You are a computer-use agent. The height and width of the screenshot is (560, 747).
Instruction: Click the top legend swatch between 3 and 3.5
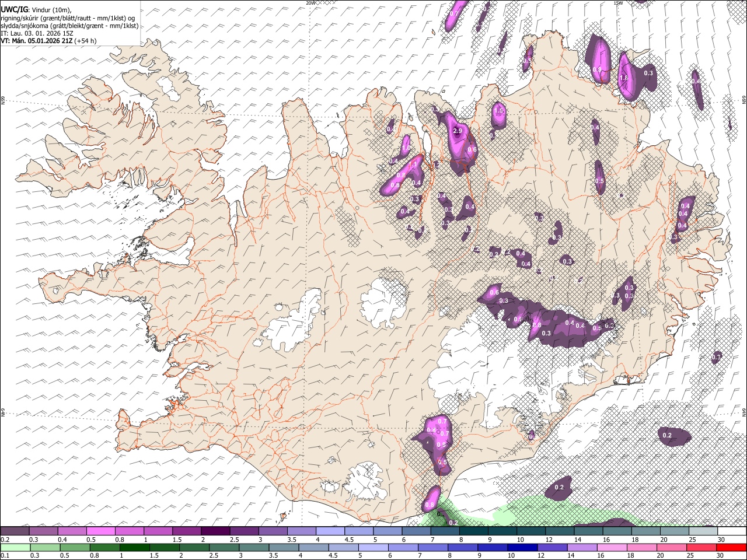[273, 531]
